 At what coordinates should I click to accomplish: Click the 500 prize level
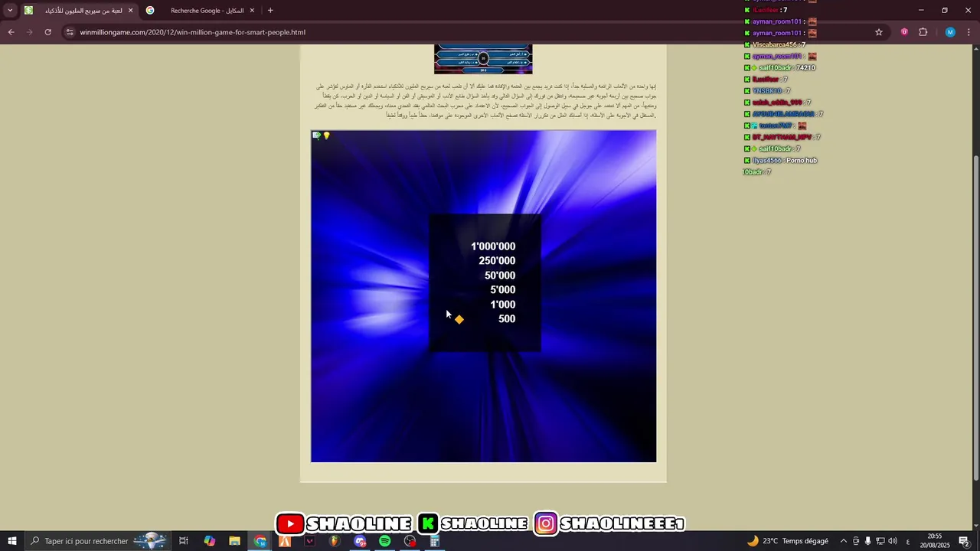tap(507, 319)
